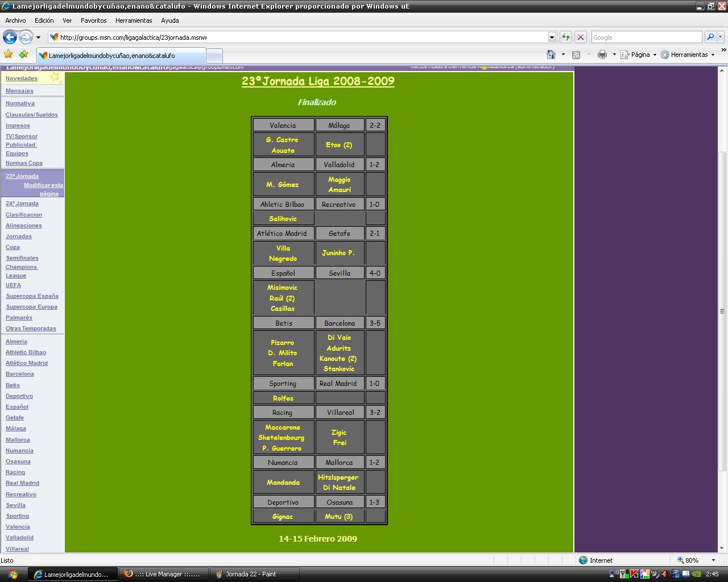Image resolution: width=728 pixels, height=582 pixels.
Task: Switch to Jornada 22 - Paint taskbar button
Action: tap(254, 574)
